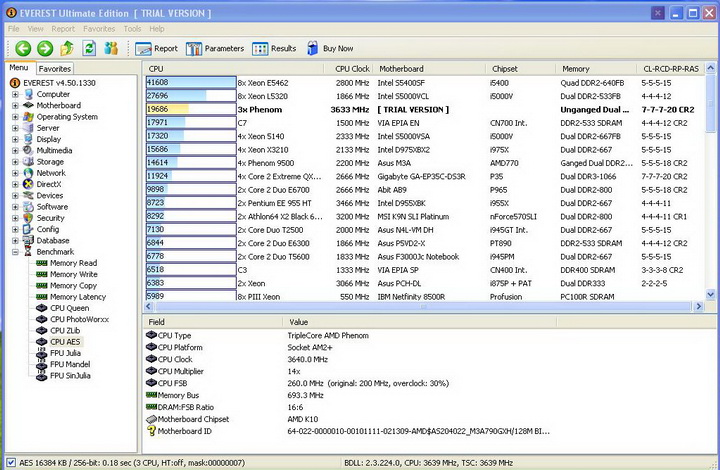Screen dimensions: 720x470
Task: Select Devices in the tree
Action: point(50,196)
